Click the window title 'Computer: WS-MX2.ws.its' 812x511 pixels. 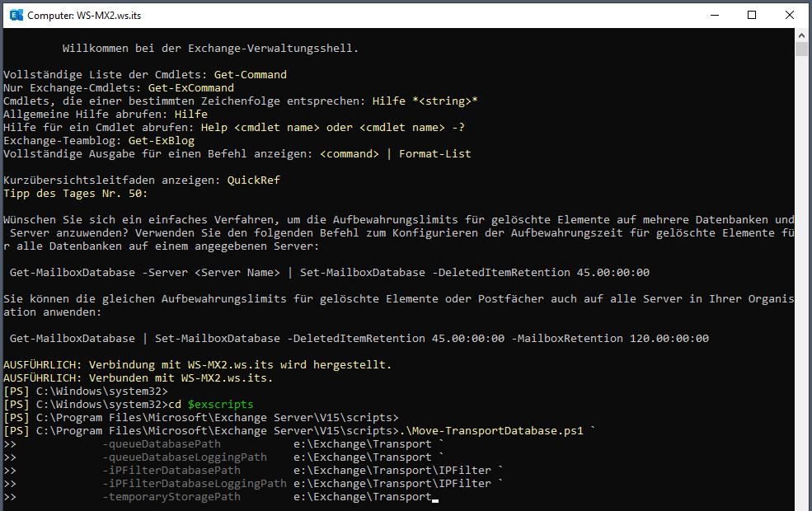(x=84, y=16)
